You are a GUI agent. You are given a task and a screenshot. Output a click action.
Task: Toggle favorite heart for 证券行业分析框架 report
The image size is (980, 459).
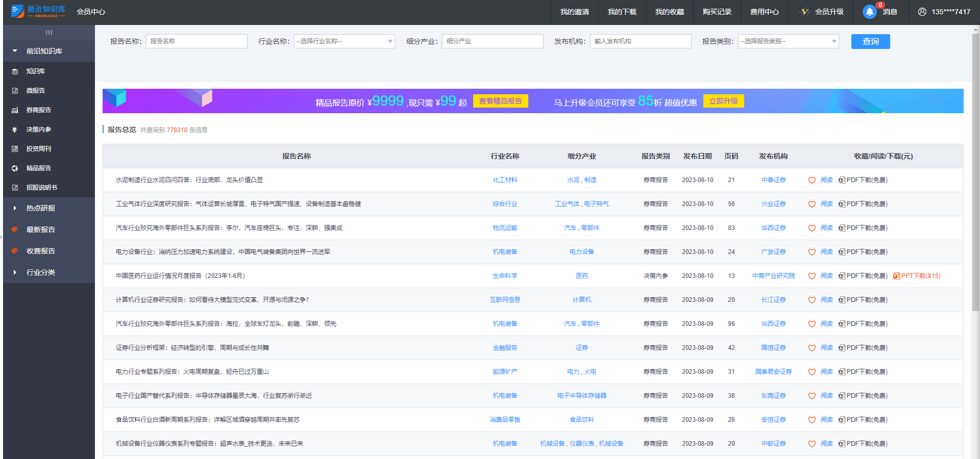click(x=812, y=348)
